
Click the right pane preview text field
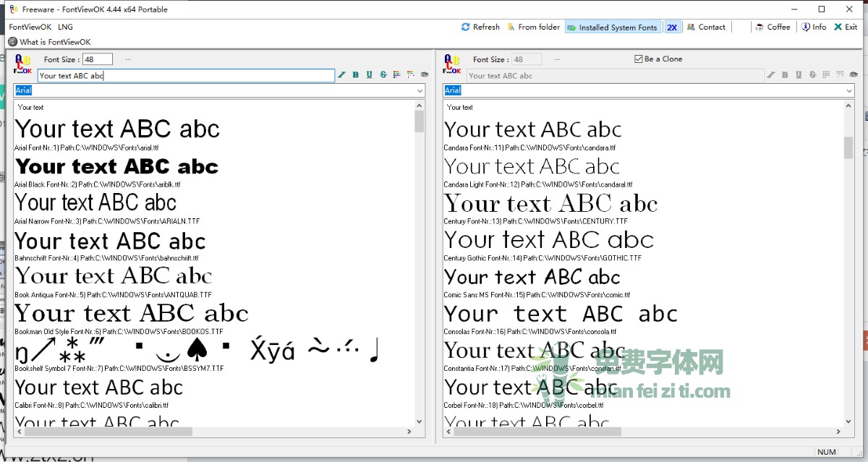coord(615,75)
